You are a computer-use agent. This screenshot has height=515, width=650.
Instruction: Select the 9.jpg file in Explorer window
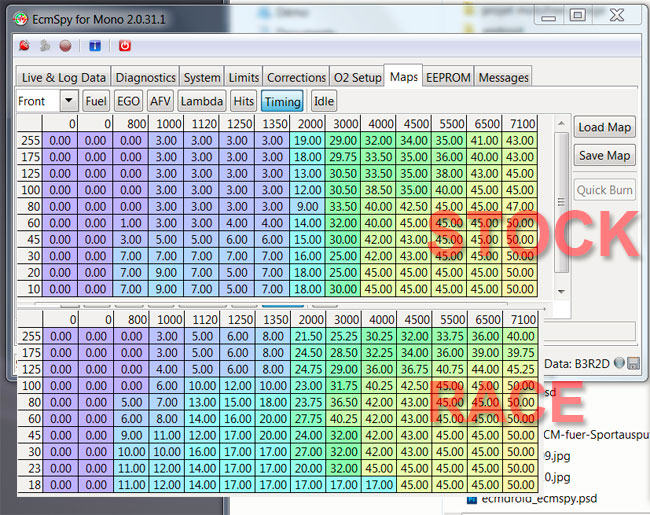point(557,456)
